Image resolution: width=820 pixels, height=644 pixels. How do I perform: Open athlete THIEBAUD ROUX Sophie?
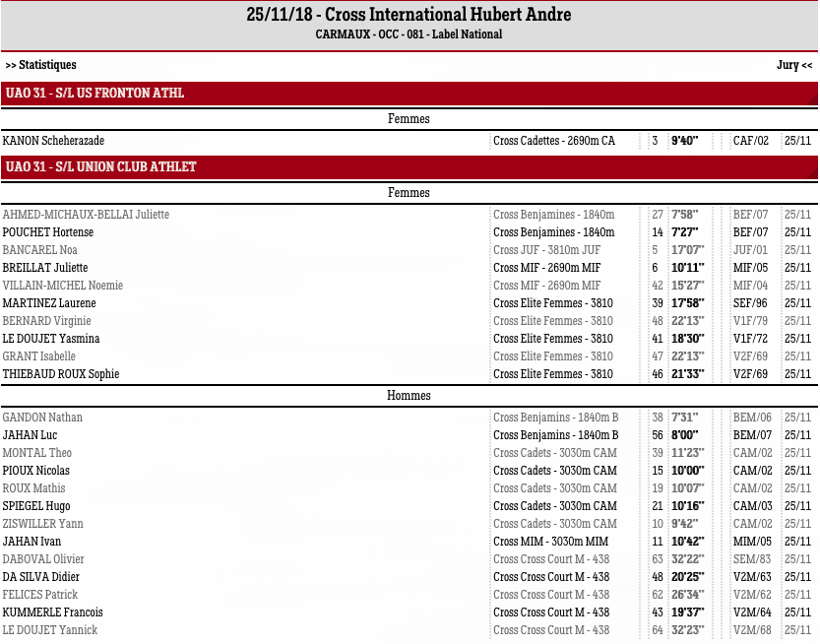61,374
